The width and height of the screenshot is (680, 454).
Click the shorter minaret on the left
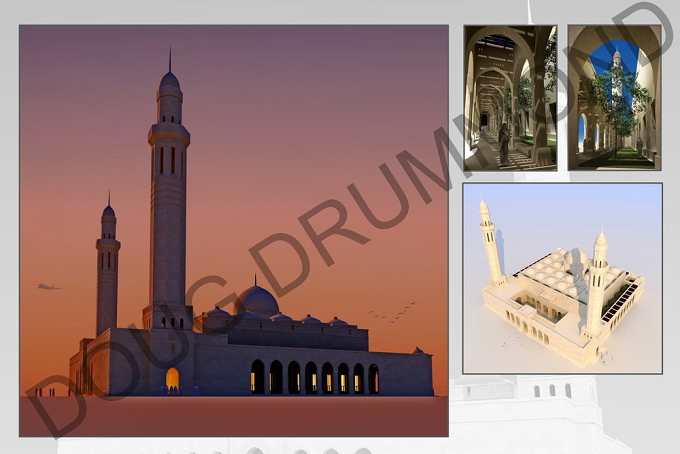(108, 265)
